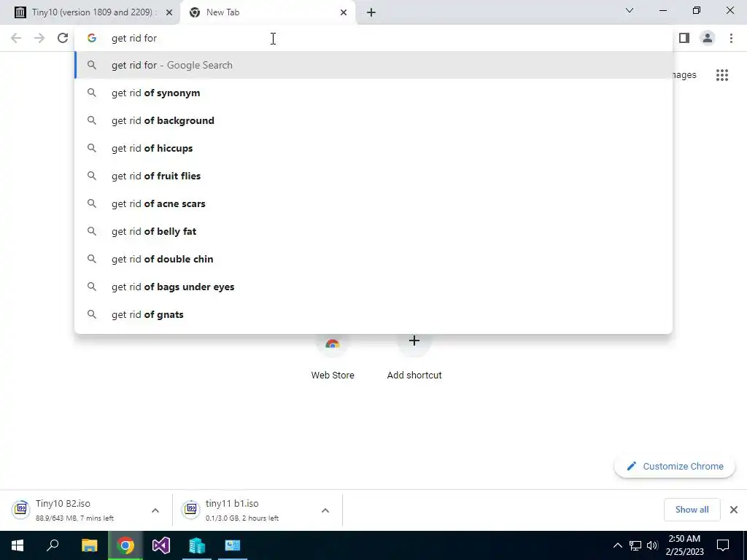Viewport: 747px width, 560px height.
Task: Select suggestion 'get rid of belly fat'
Action: 373,231
